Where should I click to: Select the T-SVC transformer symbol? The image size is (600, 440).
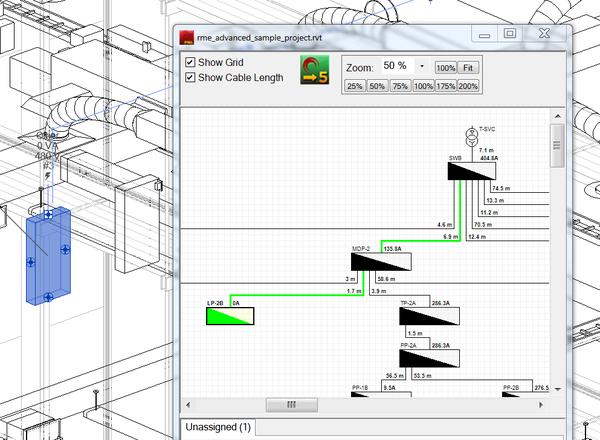[x=472, y=137]
